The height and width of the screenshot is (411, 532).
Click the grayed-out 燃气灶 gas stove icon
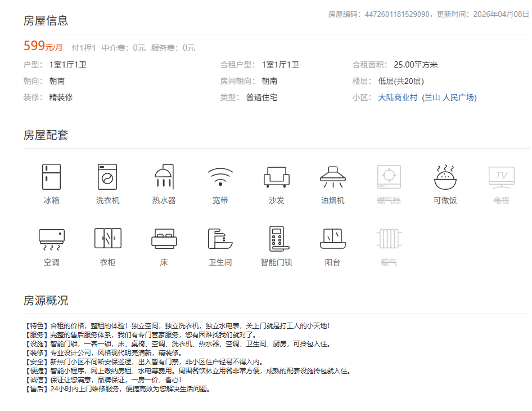click(389, 177)
